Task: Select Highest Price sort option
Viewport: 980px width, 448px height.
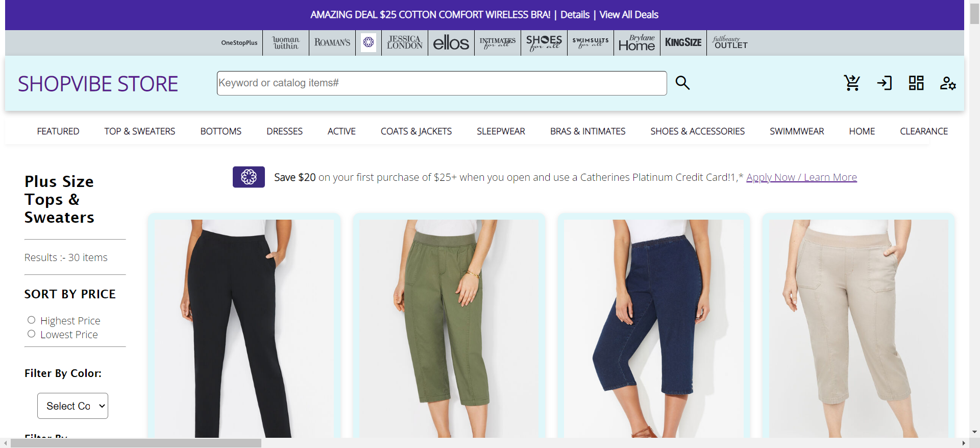Action: point(32,320)
